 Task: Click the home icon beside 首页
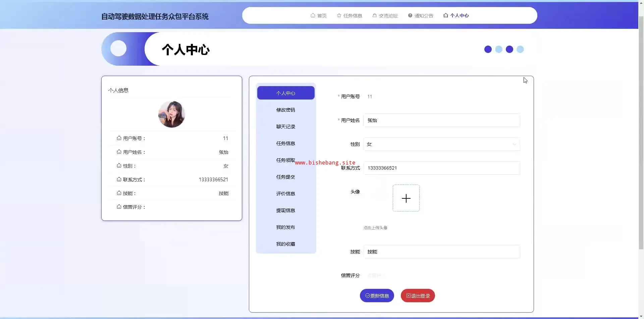coord(313,15)
